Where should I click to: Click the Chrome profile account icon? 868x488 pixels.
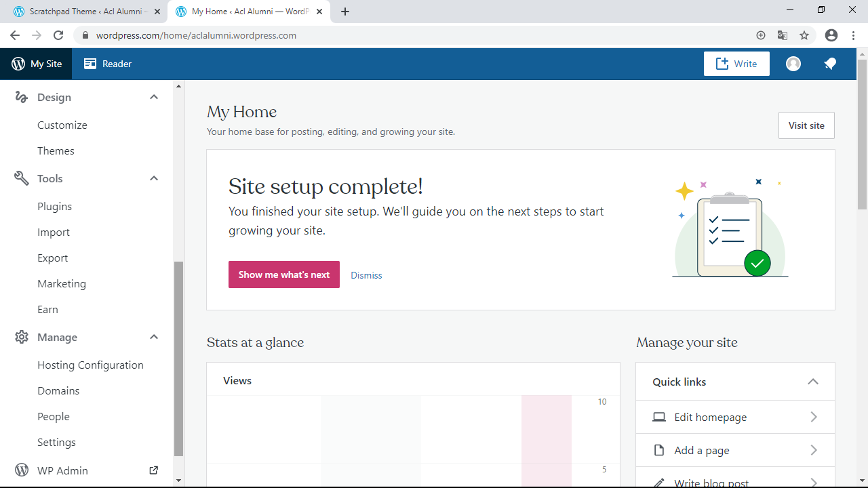[831, 35]
